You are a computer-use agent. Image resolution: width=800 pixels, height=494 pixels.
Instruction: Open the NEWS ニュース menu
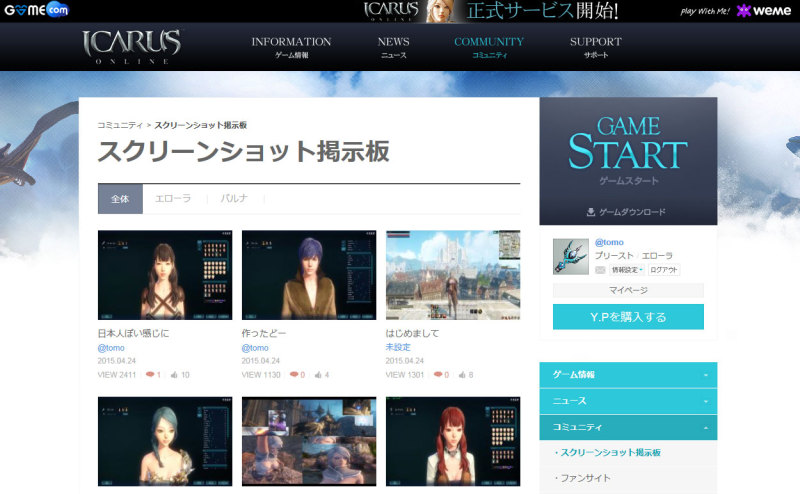click(x=393, y=47)
